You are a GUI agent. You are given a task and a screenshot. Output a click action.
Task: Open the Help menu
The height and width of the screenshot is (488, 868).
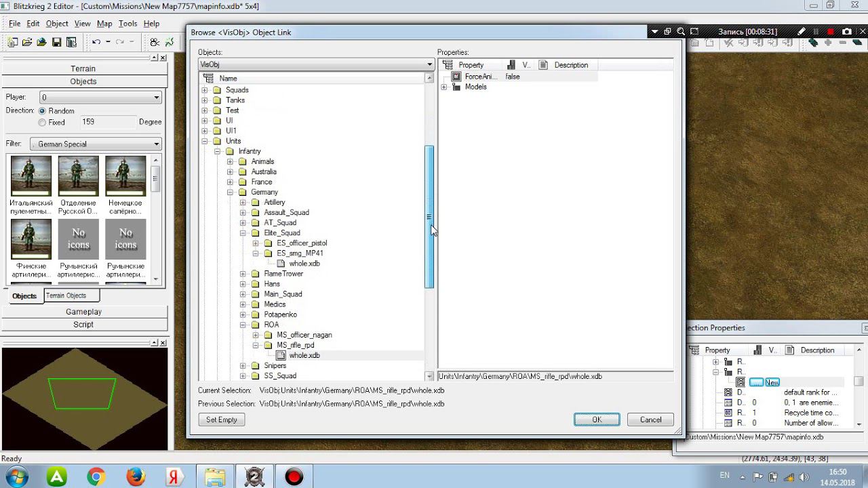tap(151, 24)
